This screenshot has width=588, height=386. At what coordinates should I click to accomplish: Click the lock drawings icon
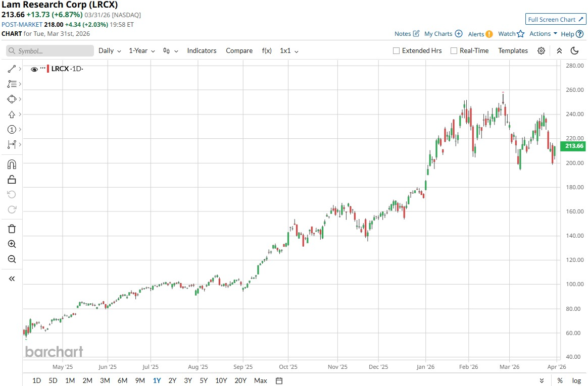point(12,179)
